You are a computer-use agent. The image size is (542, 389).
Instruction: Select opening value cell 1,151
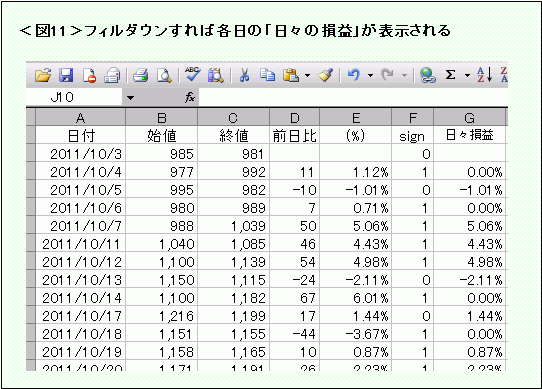(x=162, y=333)
